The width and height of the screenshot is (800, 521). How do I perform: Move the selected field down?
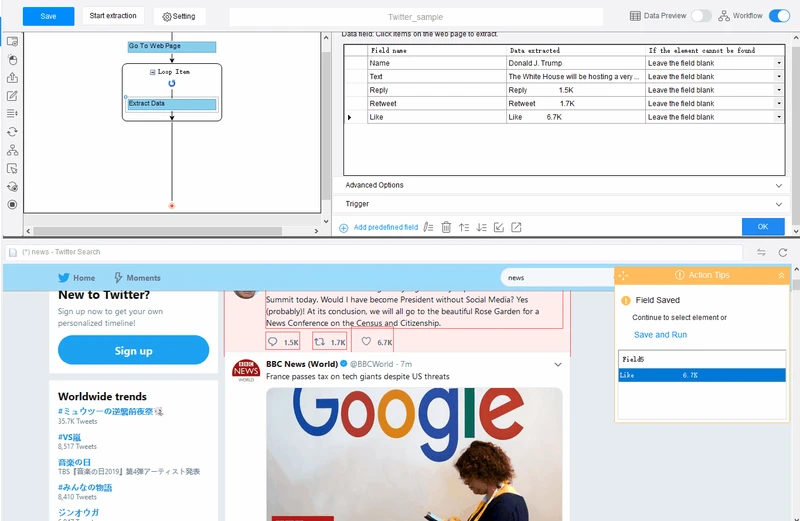point(481,228)
